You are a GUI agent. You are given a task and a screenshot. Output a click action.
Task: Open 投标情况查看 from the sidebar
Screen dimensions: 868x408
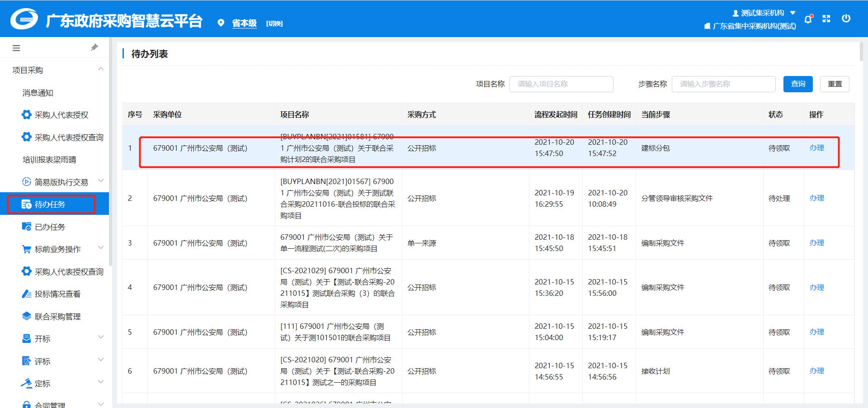pos(57,294)
